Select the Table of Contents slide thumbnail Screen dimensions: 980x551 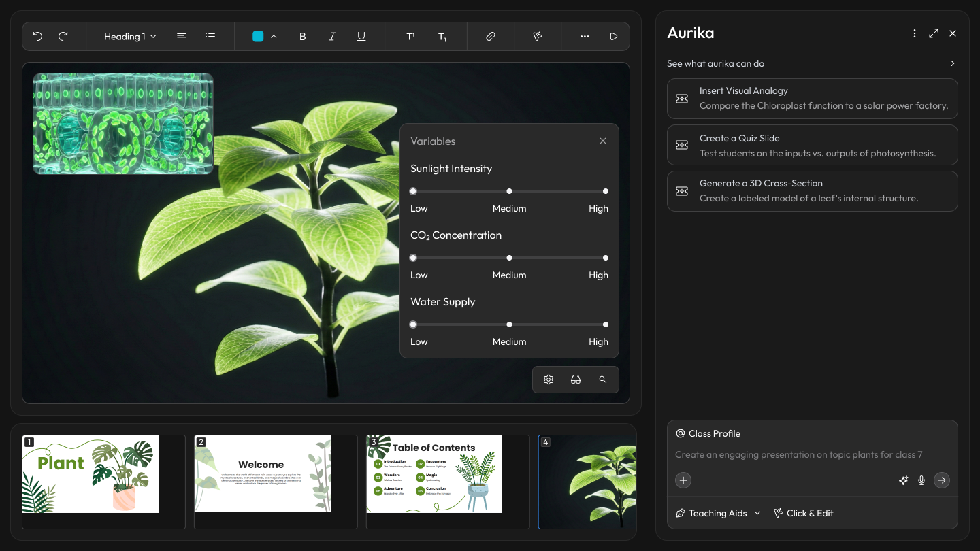pos(434,474)
